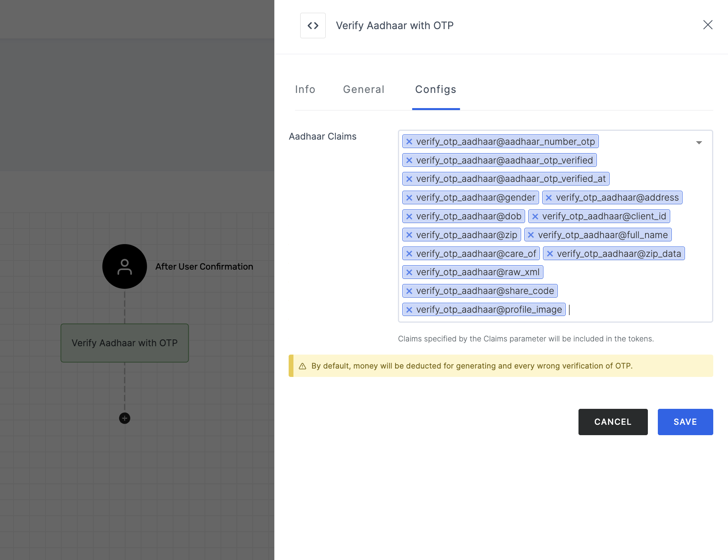728x560 pixels.
Task: Remove the verify_otp_aadhaar@zip claim tag
Action: point(409,235)
